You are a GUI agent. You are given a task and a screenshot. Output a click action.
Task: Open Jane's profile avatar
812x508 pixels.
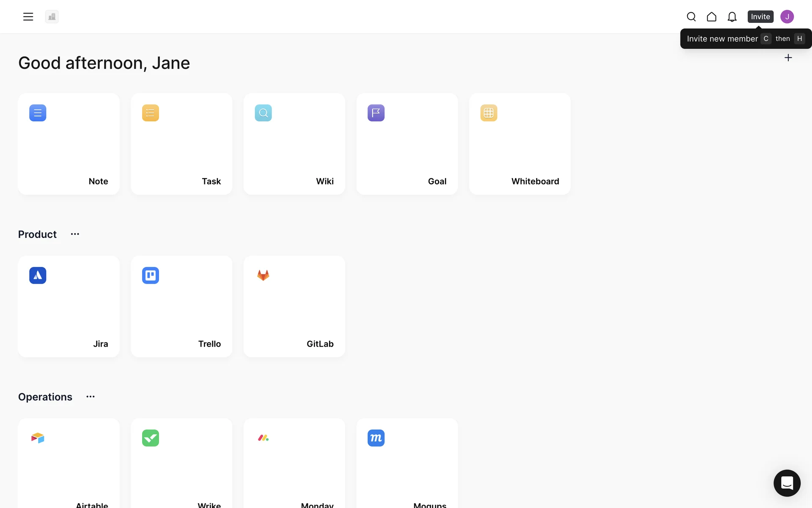click(787, 17)
